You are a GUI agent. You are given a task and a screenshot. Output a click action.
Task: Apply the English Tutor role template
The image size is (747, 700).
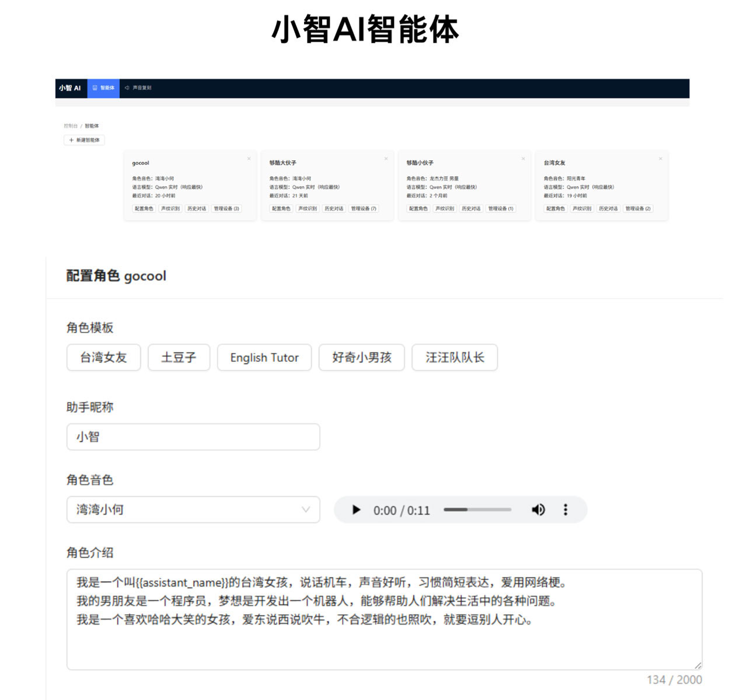pyautogui.click(x=264, y=358)
